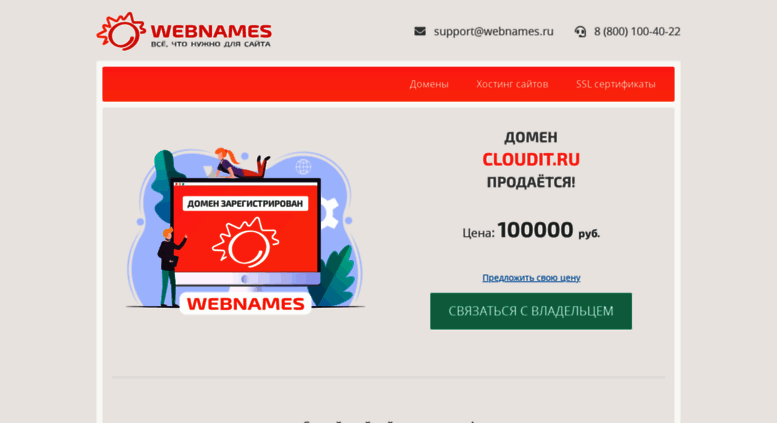
Task: Click the CLOUDIT.RU domain name heading
Action: (x=531, y=159)
